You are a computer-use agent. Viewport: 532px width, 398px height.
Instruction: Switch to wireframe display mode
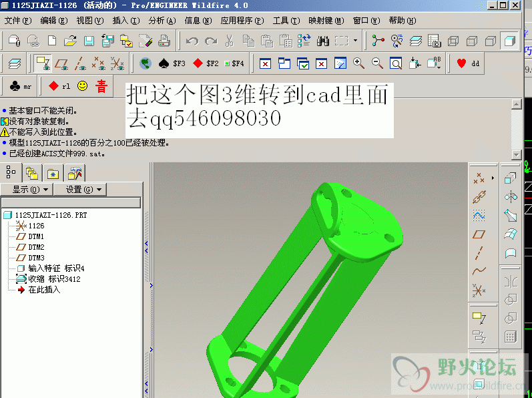pos(453,41)
